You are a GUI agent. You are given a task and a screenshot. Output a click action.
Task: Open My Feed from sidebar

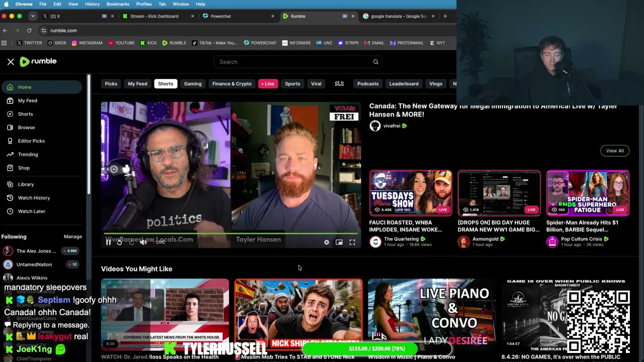41,101
